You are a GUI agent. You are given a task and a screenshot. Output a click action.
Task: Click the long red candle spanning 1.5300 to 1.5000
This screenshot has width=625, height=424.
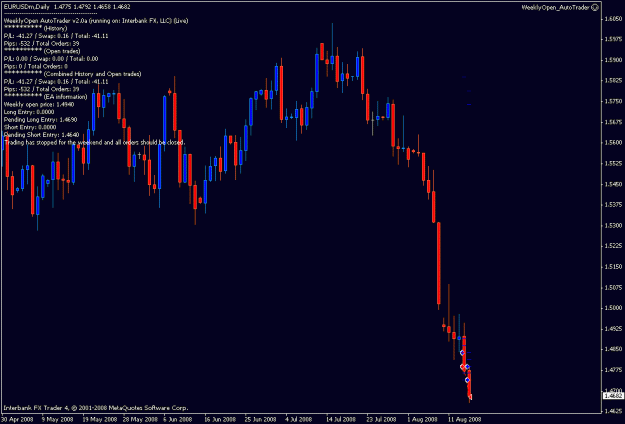pos(438,263)
